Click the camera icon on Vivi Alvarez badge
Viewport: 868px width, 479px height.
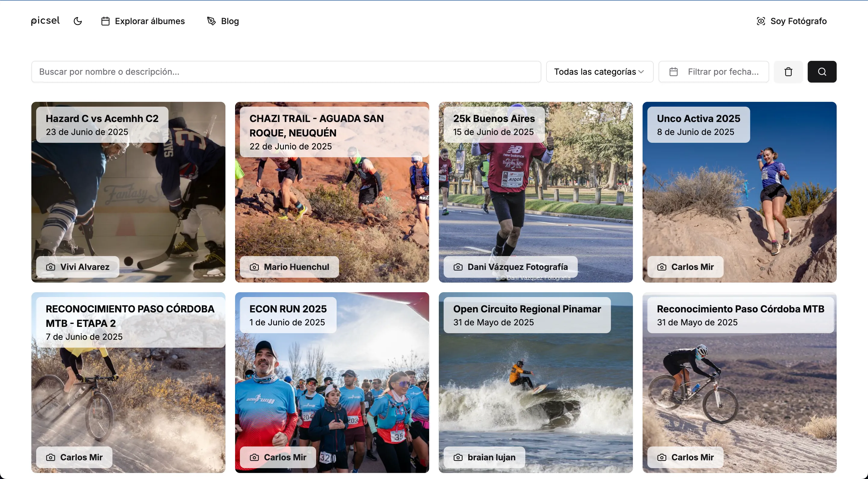click(x=51, y=267)
